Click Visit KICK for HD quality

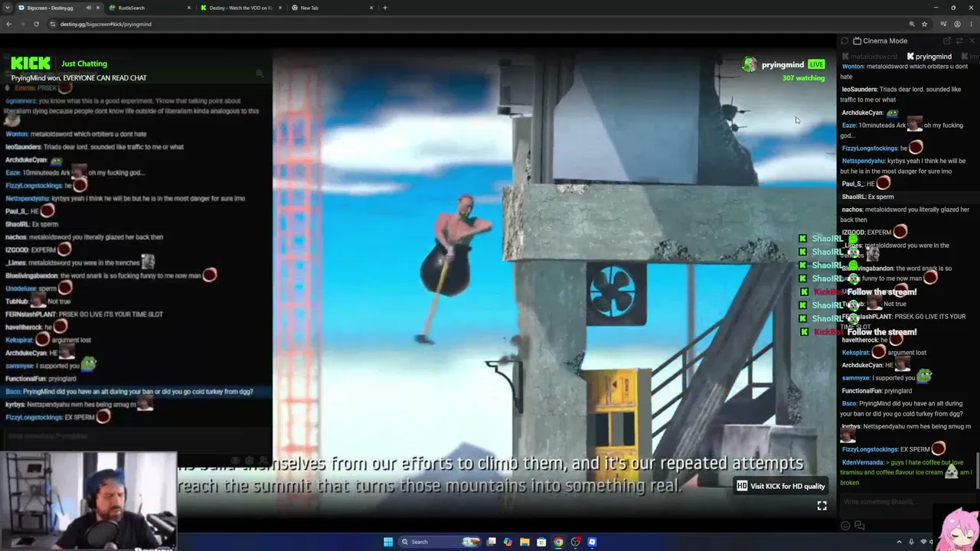[781, 486]
